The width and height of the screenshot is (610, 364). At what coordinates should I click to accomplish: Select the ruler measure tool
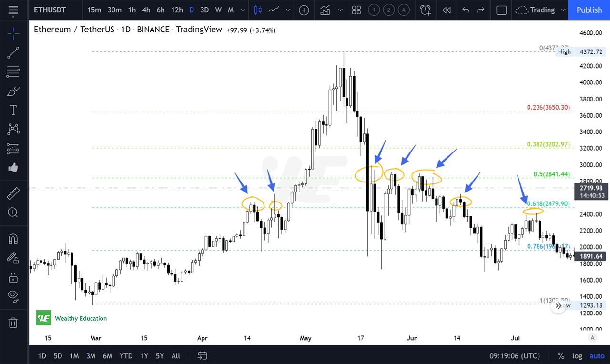coord(13,193)
